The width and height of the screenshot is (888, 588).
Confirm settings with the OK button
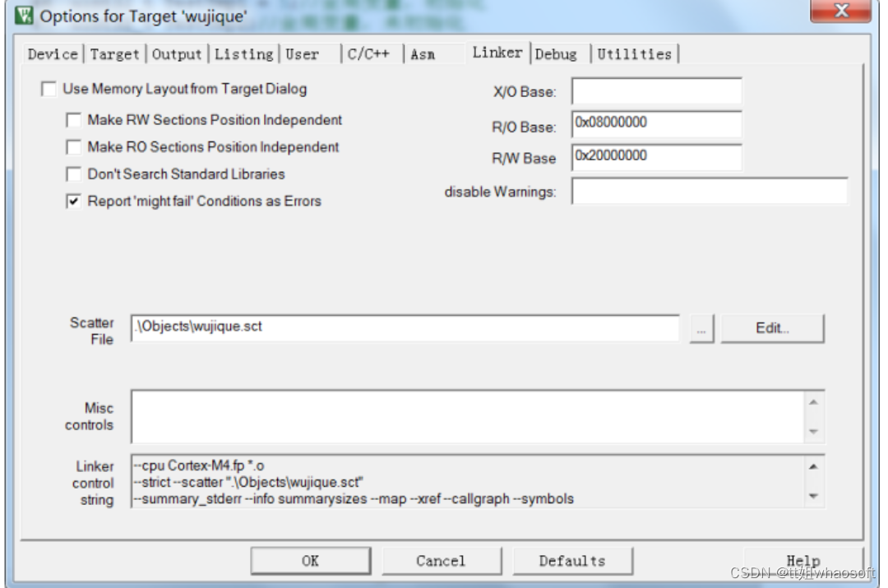click(310, 561)
